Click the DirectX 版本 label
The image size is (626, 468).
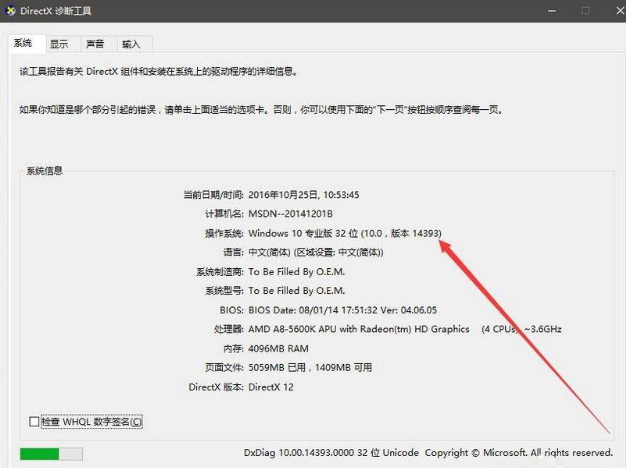216,387
